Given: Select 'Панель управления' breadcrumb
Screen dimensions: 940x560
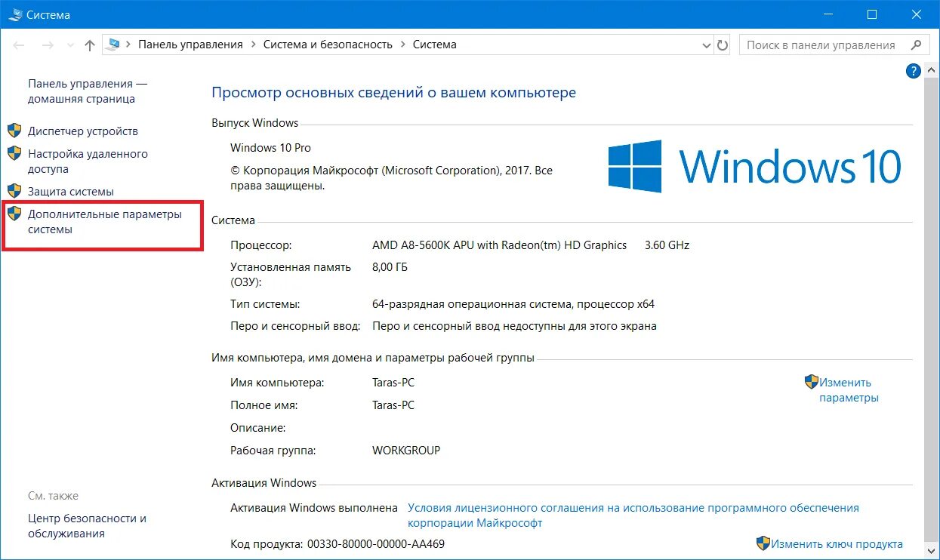Looking at the screenshot, I should click(190, 45).
